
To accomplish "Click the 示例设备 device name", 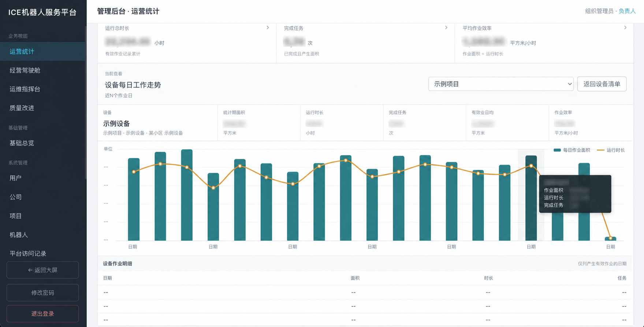I will (116, 124).
